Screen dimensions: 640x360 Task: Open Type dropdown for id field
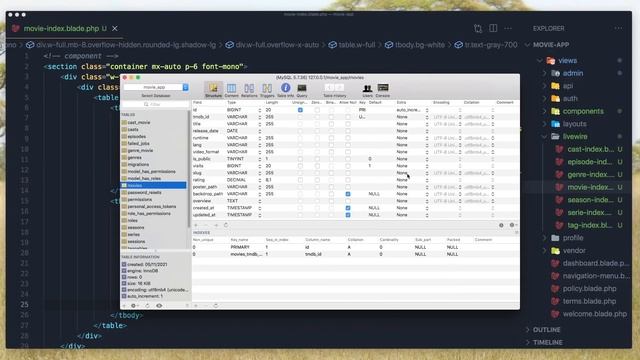coord(260,110)
